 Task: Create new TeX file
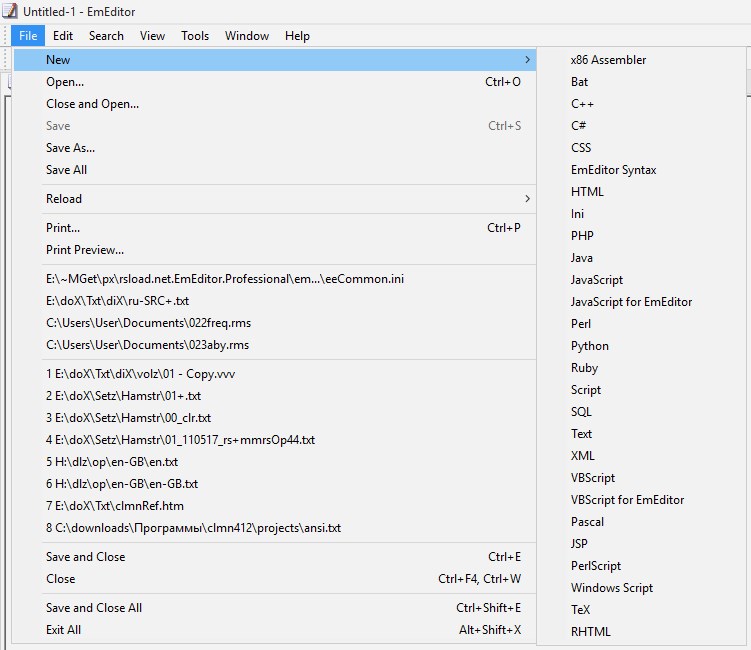[x=642, y=611]
